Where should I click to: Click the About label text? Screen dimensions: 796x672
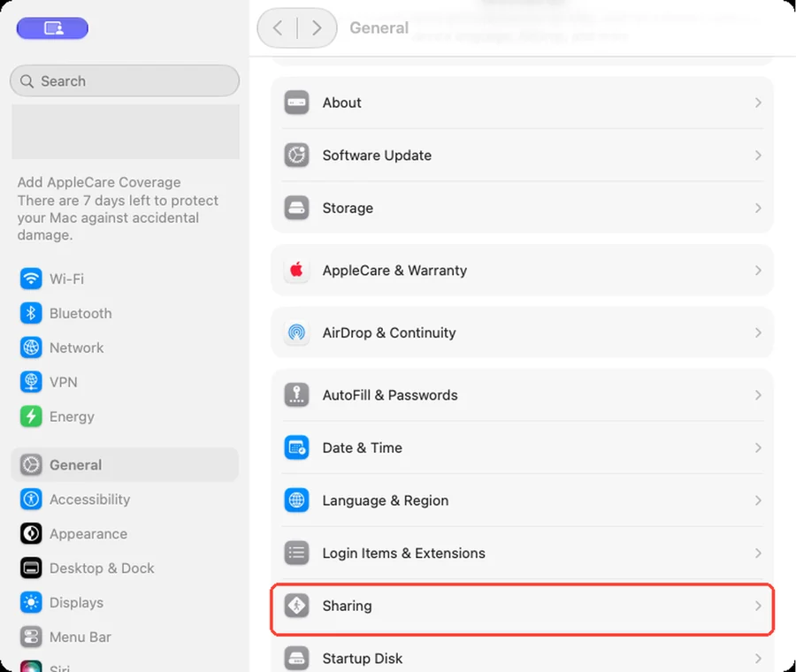(341, 103)
